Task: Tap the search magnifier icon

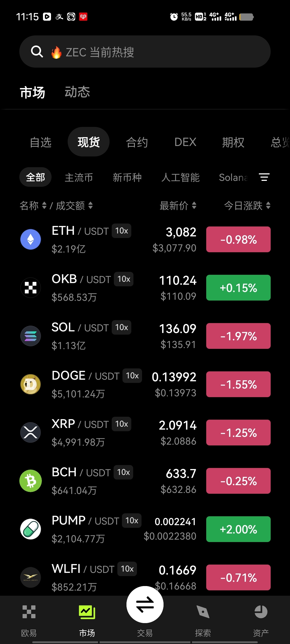Action: pyautogui.click(x=37, y=52)
